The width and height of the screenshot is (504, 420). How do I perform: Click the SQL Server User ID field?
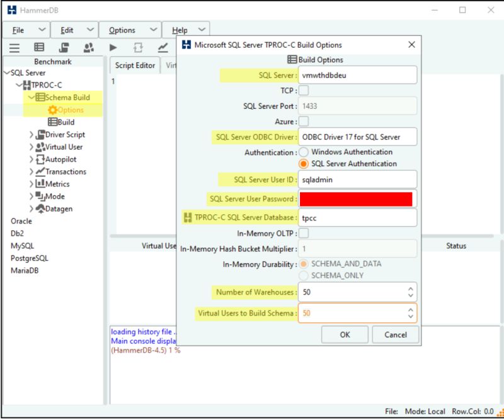[x=357, y=179]
